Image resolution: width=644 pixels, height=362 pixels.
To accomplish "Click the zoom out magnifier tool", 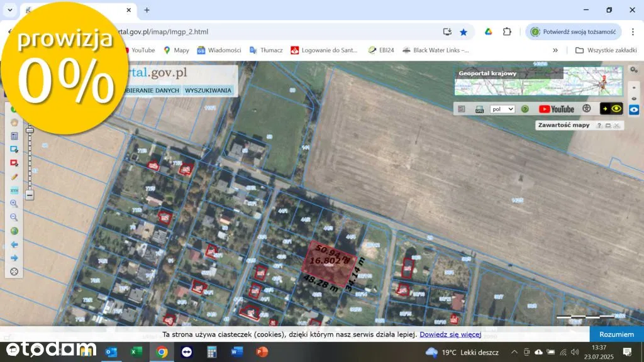I will pyautogui.click(x=14, y=217).
